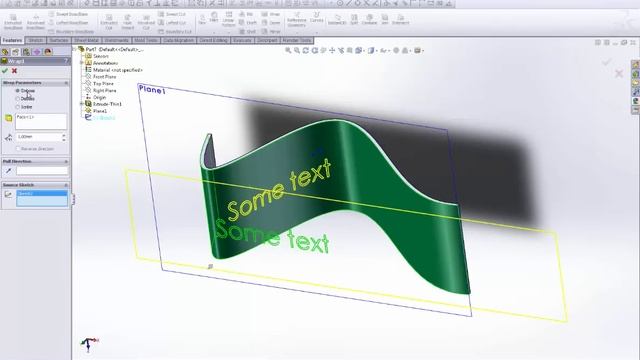Select Boundary Boss/Base in the ribbon

coord(71,31)
